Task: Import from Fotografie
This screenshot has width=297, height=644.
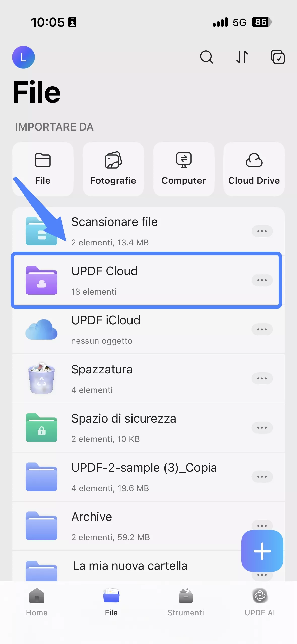Action: pos(113,168)
